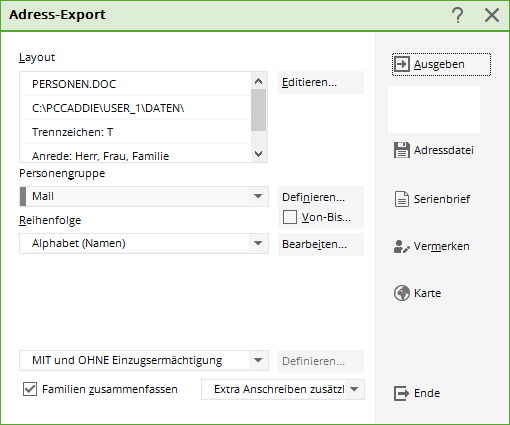Image resolution: width=510 pixels, height=425 pixels.
Task: Click the Layout list scroll-down arrow
Action: (258, 154)
